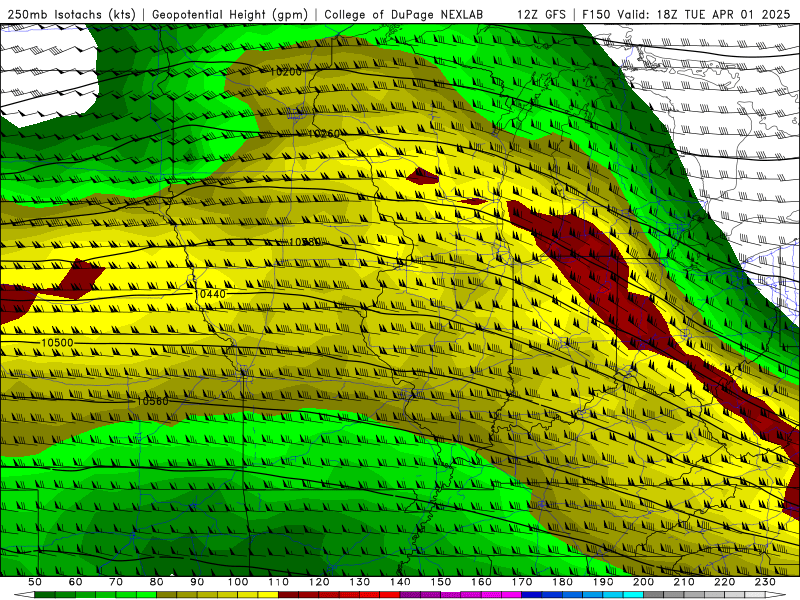Click the 150 knot color scale label
800x600 pixels.
point(441,582)
